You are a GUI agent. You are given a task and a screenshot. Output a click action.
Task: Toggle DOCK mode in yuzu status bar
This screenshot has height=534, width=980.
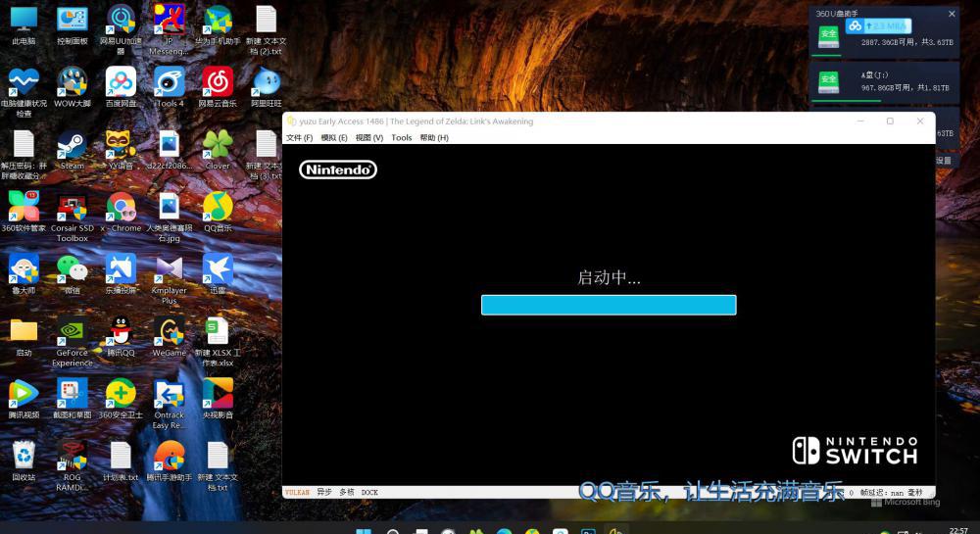coord(369,492)
